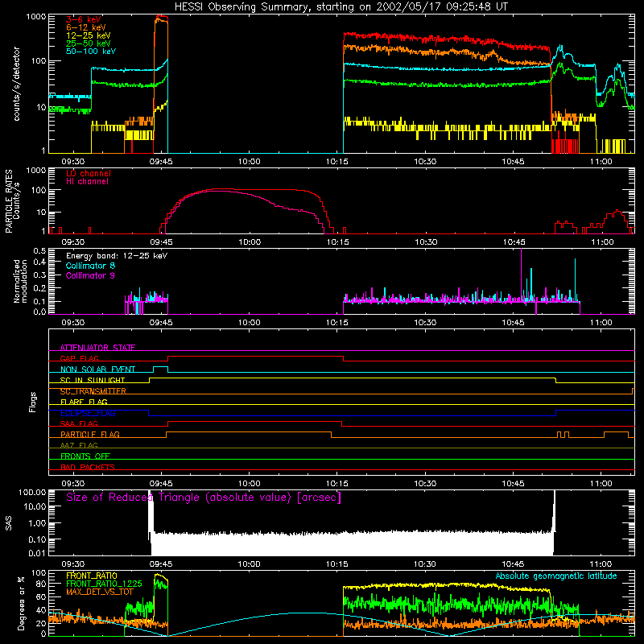
Task: Click the 0.3 modulation axis value
Action: tap(39, 275)
